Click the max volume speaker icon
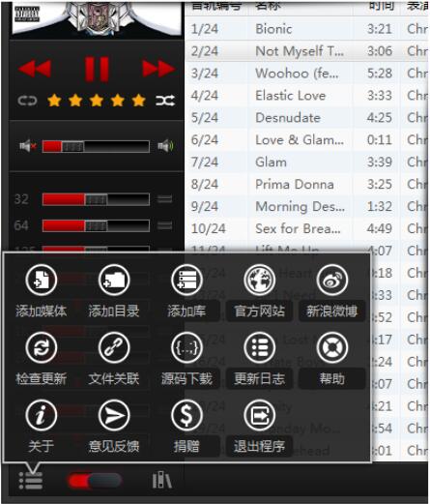 point(165,146)
